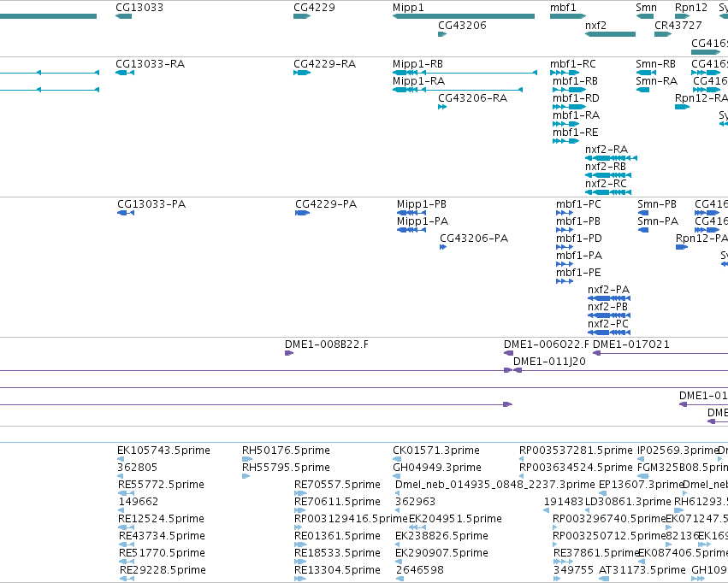
Task: Select the Mipp1 gene bar
Action: click(464, 16)
